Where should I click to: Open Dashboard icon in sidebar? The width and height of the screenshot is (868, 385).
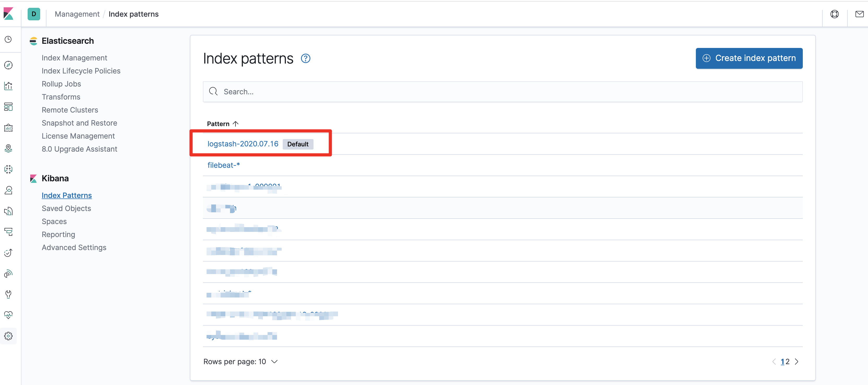[8, 107]
